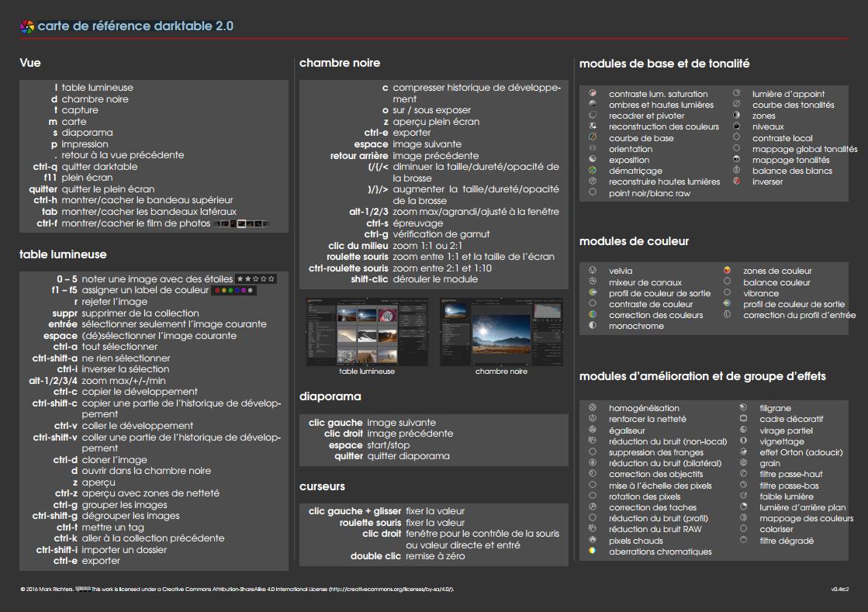Click the "vignettage" module icon

[x=743, y=441]
